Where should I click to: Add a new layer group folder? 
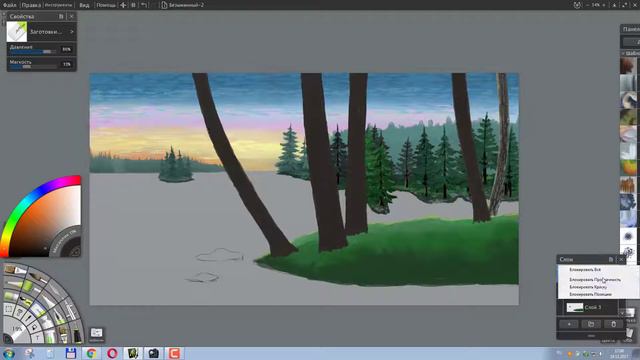(591, 324)
